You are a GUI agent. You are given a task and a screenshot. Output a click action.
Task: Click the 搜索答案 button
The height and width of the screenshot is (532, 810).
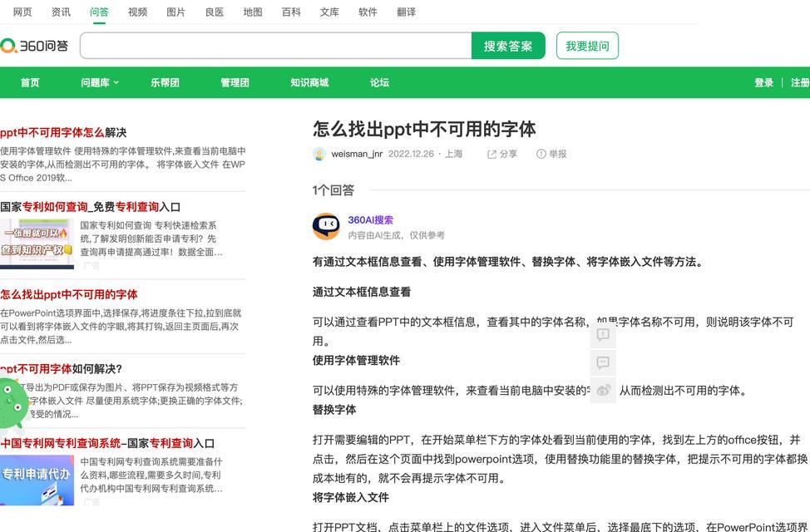click(508, 46)
